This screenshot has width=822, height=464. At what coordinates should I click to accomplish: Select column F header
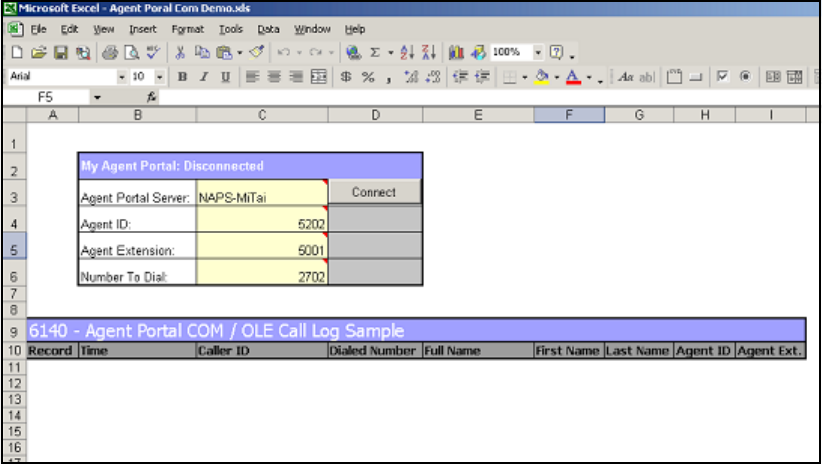[x=569, y=115]
